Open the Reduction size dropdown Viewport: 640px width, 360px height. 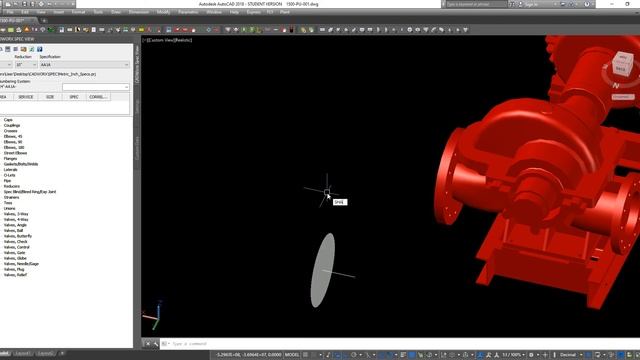(x=26, y=64)
